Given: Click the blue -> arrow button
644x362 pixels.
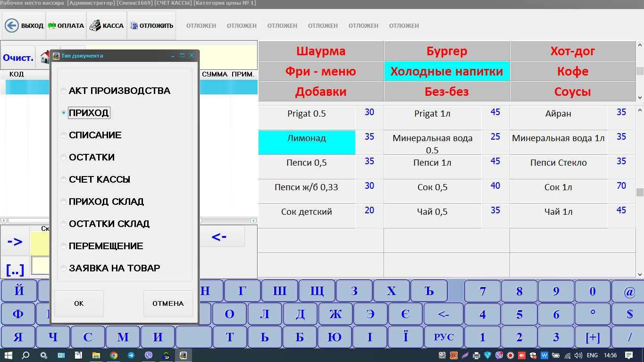Looking at the screenshot, I should tap(15, 242).
